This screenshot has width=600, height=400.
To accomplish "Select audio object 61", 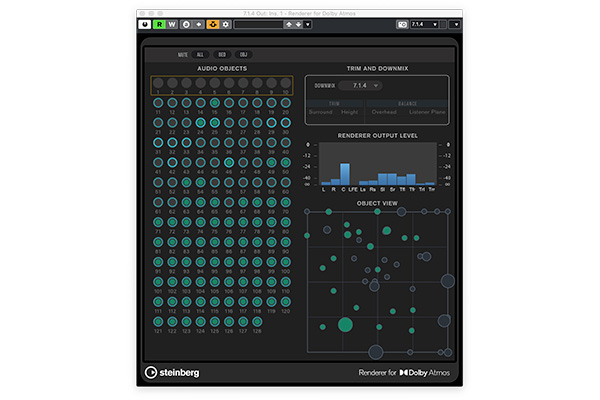I will (x=158, y=202).
